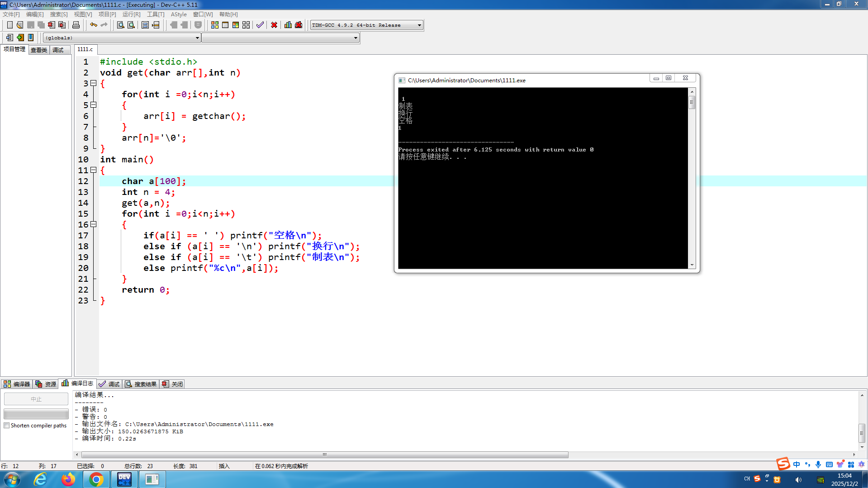Click the Sogou microphone voice input icon
Screen dimensions: 868x488
pyautogui.click(x=818, y=464)
